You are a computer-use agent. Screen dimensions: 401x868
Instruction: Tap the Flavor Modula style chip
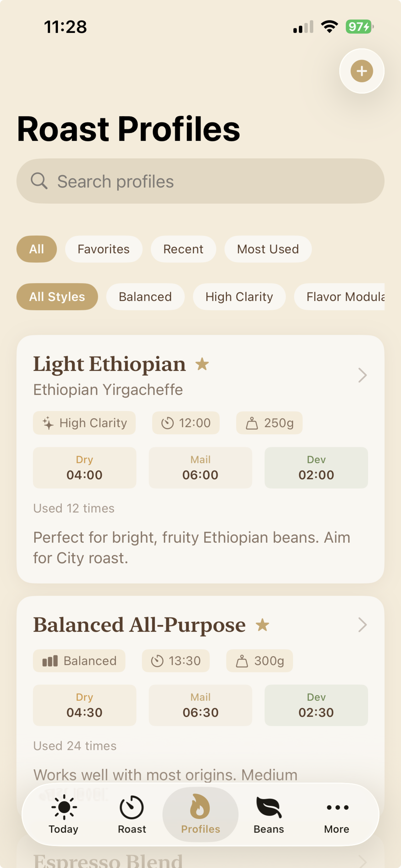coord(340,297)
